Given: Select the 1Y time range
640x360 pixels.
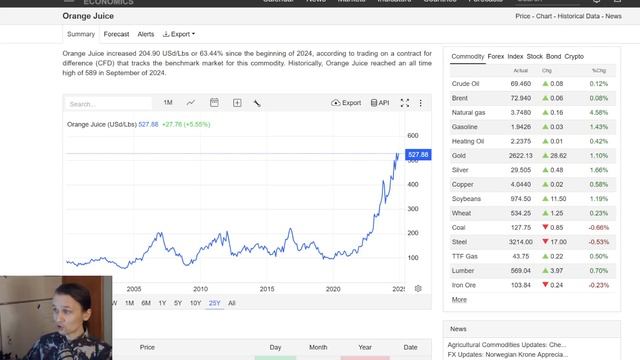Looking at the screenshot, I should [162, 303].
